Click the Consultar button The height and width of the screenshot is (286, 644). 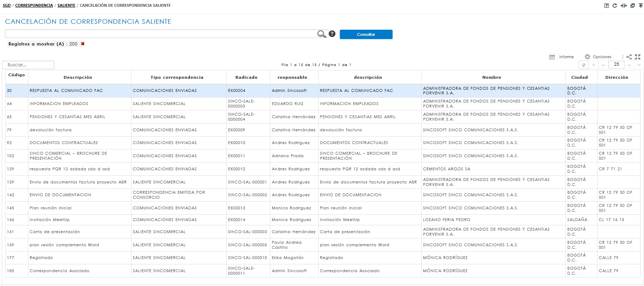click(x=366, y=34)
